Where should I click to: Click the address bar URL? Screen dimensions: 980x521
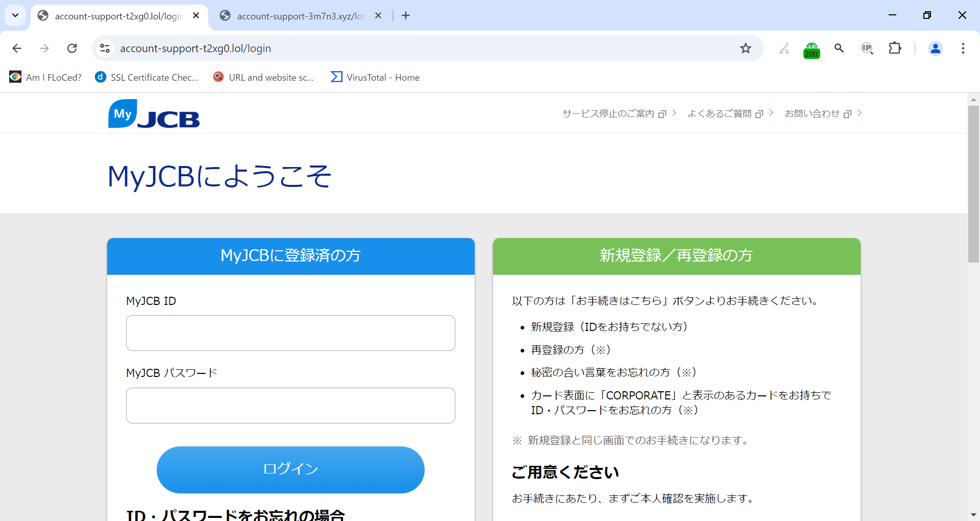coord(195,48)
